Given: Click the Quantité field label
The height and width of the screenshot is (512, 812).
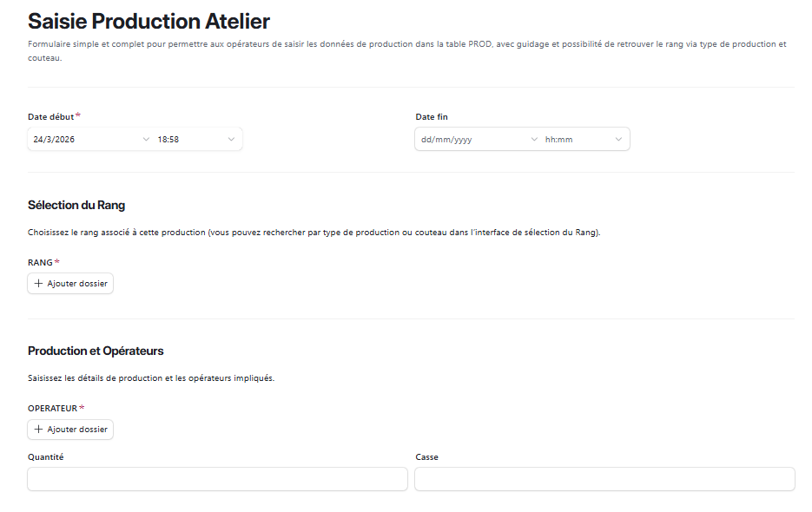Looking at the screenshot, I should click(45, 456).
